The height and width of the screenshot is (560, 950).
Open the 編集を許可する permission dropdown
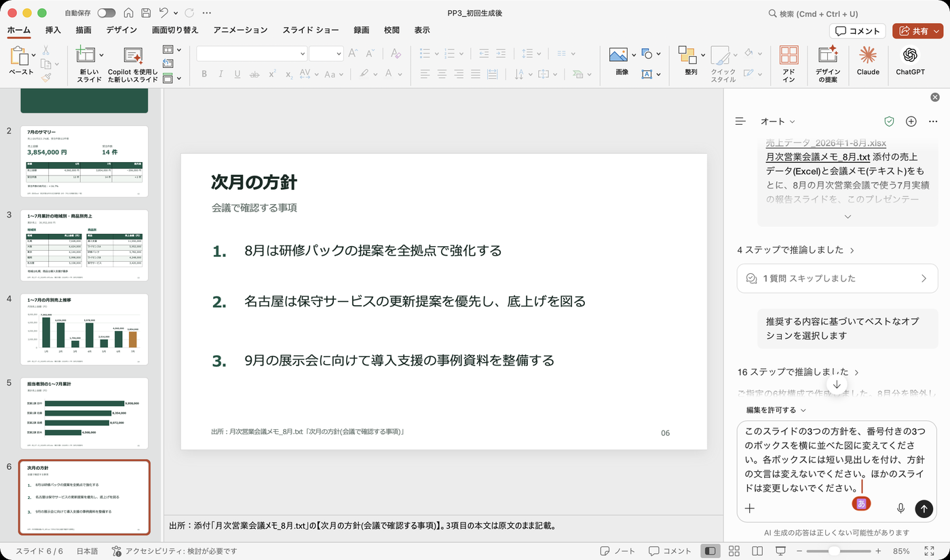[776, 410]
